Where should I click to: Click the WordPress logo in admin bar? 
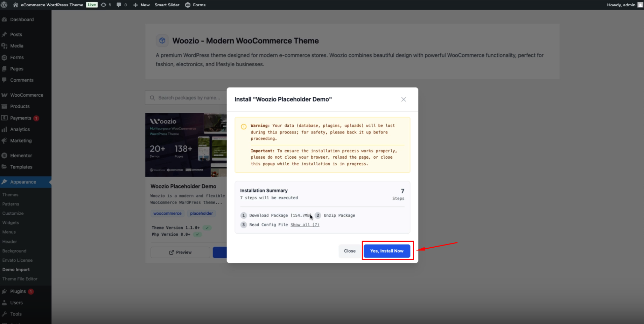click(x=4, y=5)
